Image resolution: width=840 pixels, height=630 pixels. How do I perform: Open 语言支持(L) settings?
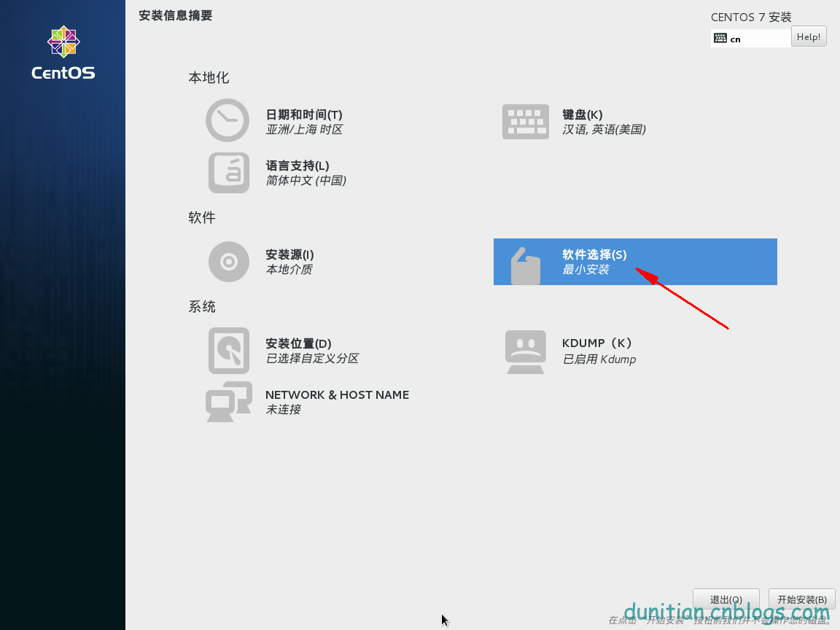pos(297,166)
